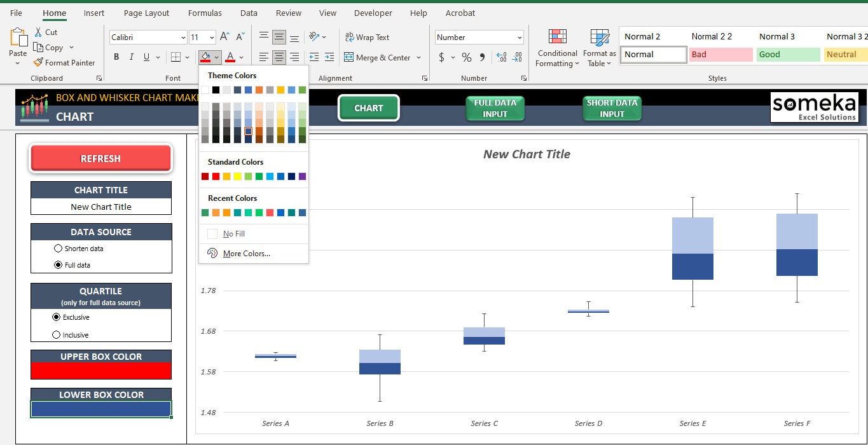Click the New Chart Title text field

(x=100, y=207)
